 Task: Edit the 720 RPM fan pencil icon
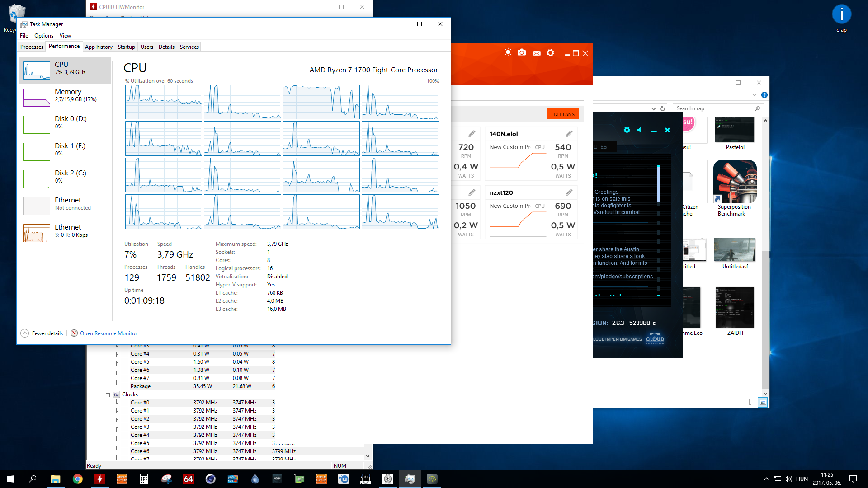472,134
